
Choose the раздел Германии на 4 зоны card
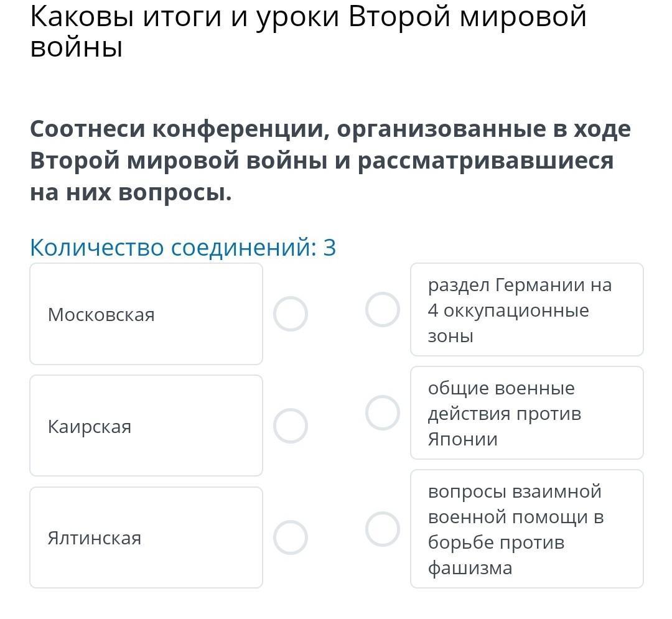[527, 310]
